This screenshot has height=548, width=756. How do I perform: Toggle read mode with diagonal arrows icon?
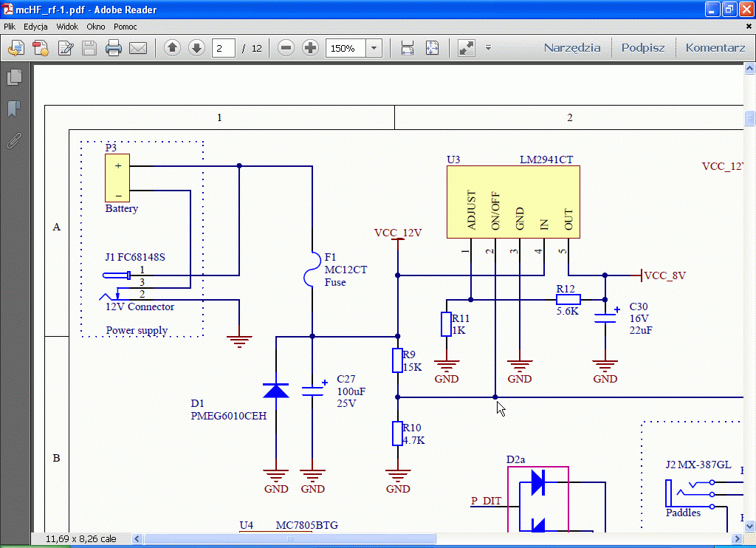coord(466,48)
